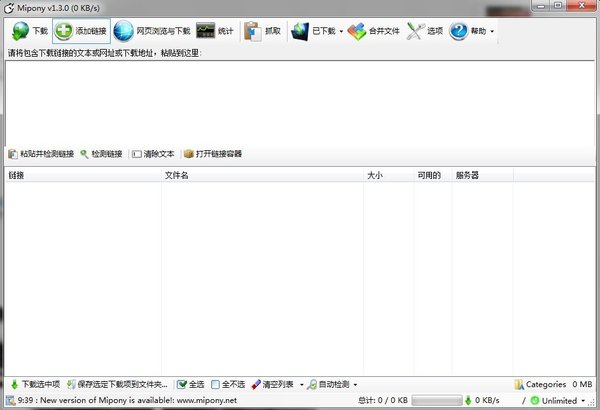Sort by the File name (文件名) column header
Image resolution: width=600 pixels, height=410 pixels.
[x=262, y=175]
